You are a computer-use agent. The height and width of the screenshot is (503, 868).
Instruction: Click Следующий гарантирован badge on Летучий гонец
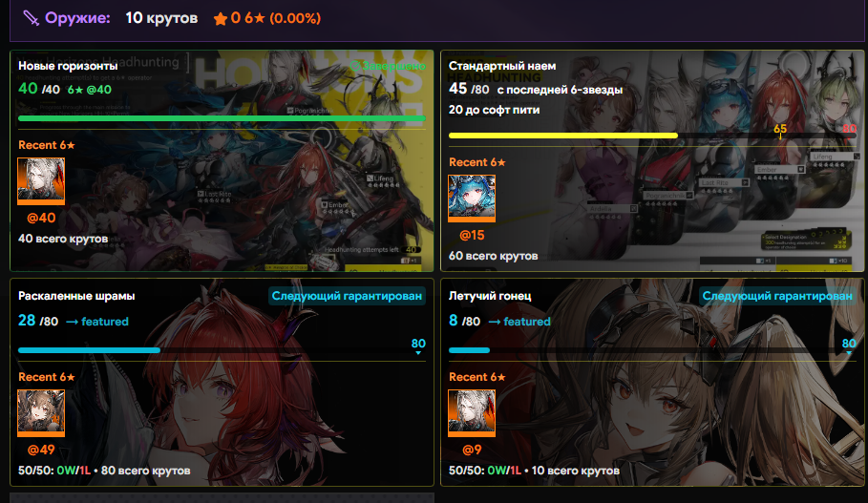pyautogui.click(x=777, y=296)
